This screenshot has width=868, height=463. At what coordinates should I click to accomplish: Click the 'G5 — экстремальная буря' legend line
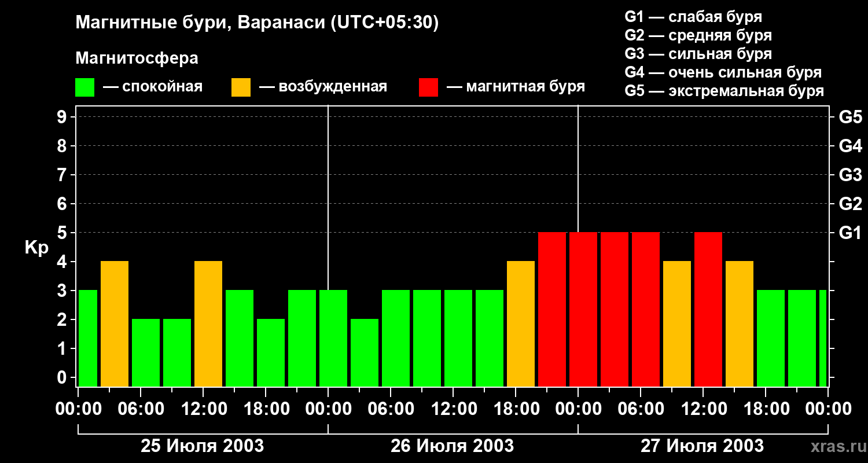pos(724,91)
